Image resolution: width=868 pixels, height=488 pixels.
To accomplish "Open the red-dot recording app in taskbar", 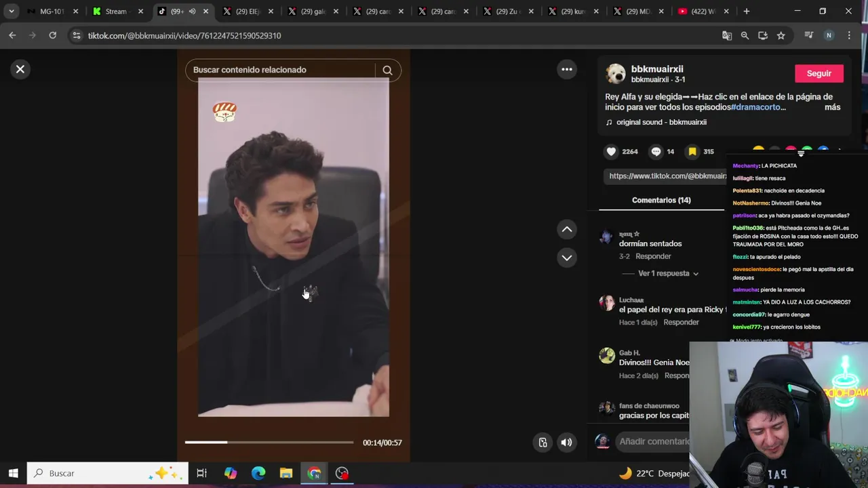I will click(342, 473).
